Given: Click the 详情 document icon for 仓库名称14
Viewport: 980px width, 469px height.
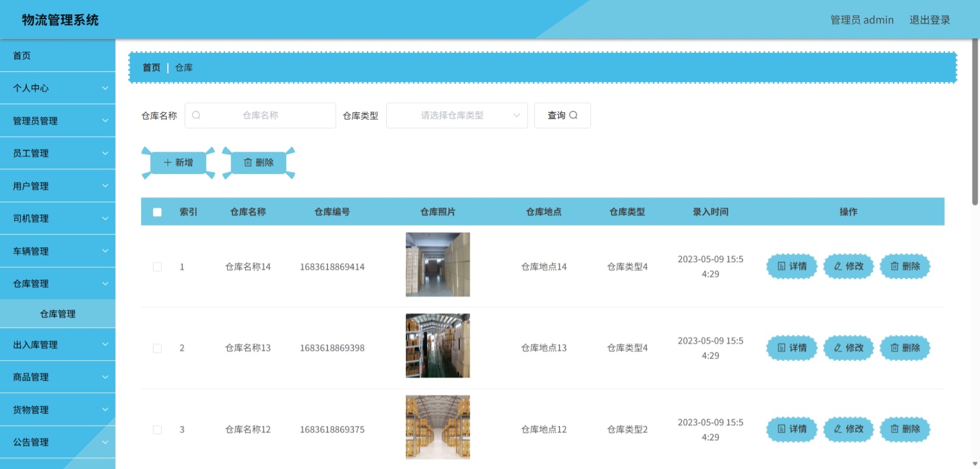Looking at the screenshot, I should pyautogui.click(x=782, y=266).
